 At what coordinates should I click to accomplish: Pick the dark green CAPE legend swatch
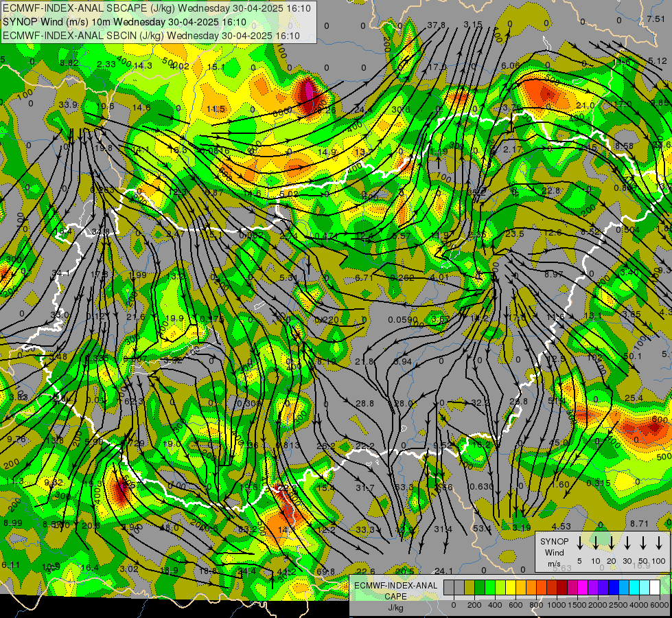tap(480, 587)
